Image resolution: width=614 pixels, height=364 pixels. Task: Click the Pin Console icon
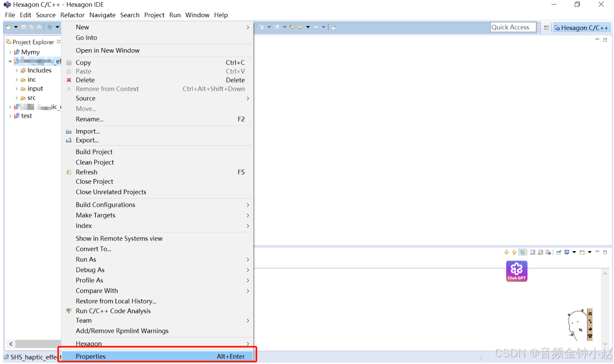click(x=559, y=252)
